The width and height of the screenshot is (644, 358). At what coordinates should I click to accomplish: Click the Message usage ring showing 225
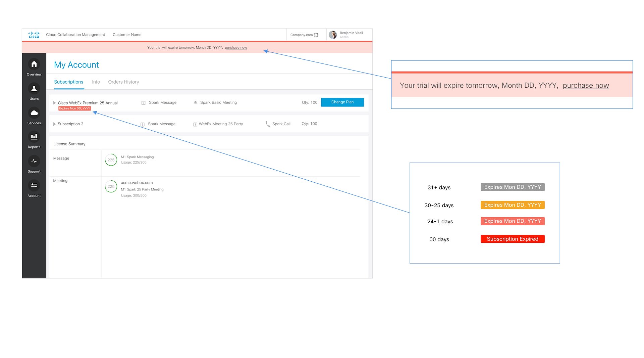pyautogui.click(x=111, y=160)
